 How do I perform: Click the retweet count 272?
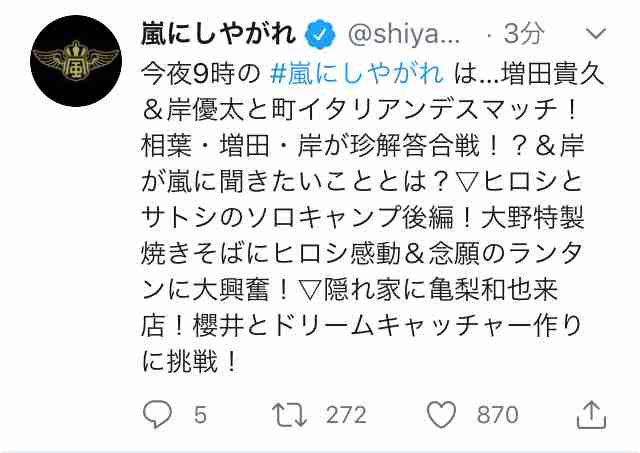[346, 415]
